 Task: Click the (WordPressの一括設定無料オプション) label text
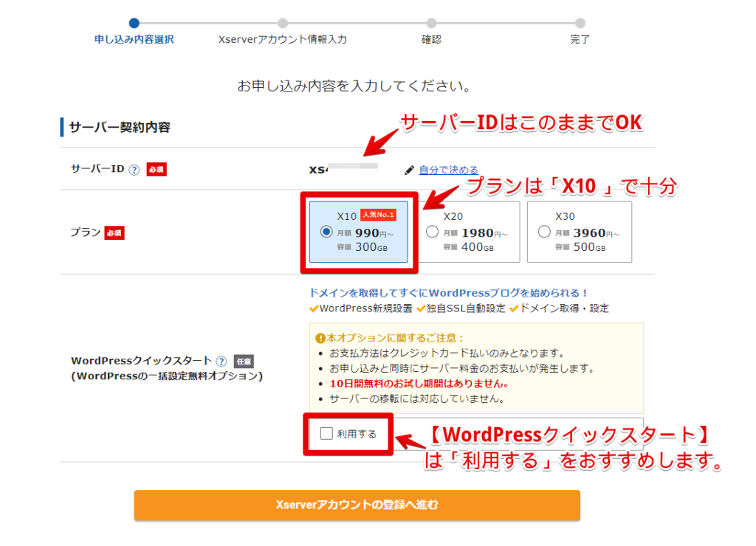(x=168, y=376)
